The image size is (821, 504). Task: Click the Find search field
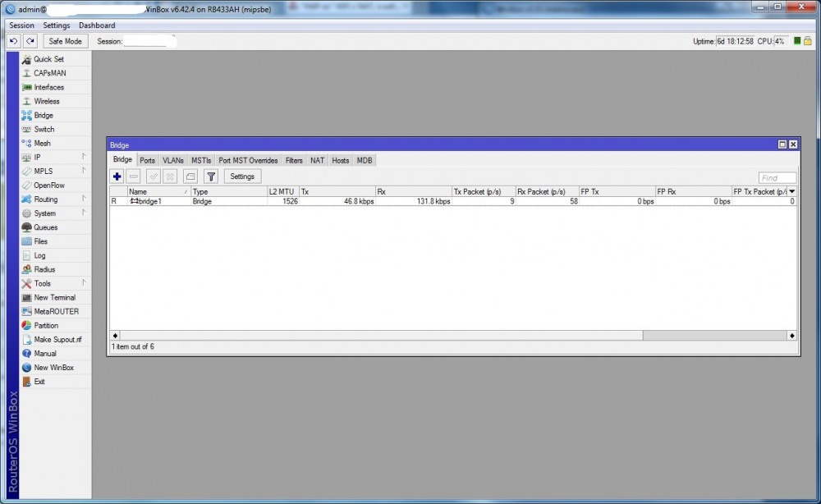(777, 177)
